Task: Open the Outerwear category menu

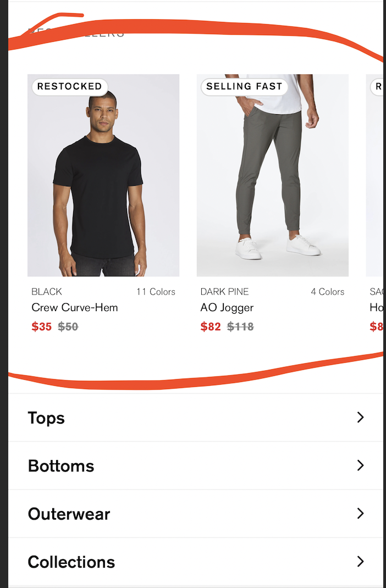Action: click(195, 514)
